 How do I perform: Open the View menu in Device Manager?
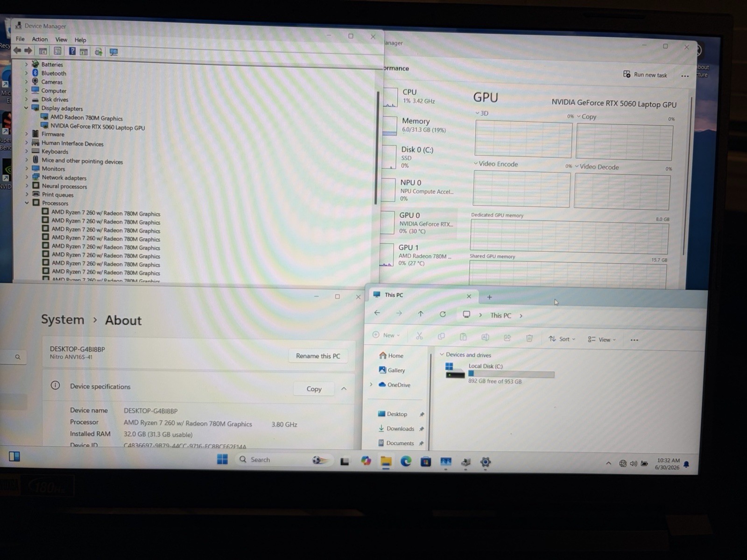point(61,40)
